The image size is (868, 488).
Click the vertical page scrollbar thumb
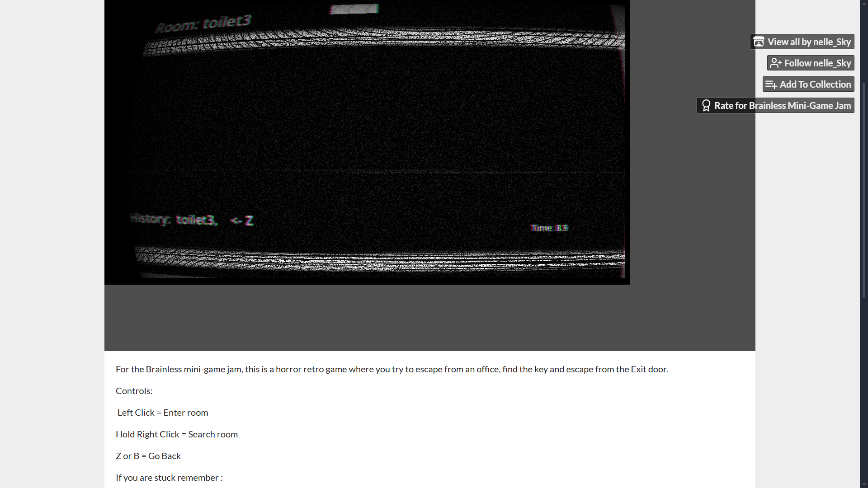pyautogui.click(x=863, y=190)
